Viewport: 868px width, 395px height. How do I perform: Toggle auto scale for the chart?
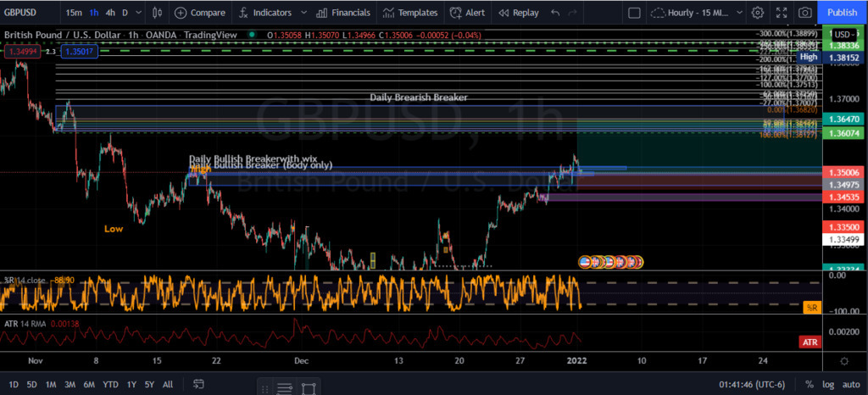[x=850, y=385]
